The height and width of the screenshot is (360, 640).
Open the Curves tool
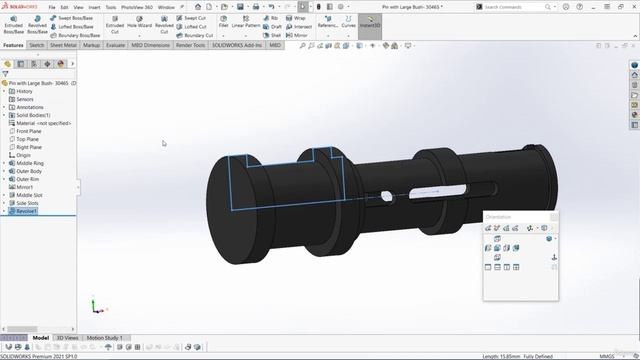coord(348,22)
